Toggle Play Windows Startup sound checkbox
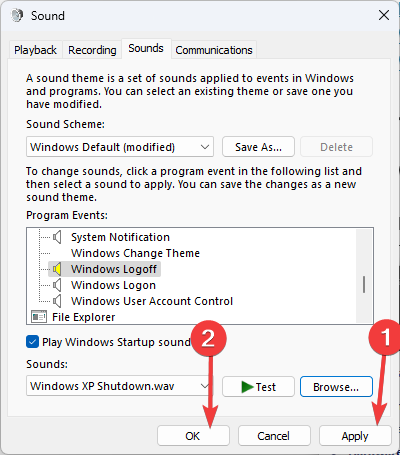Viewport: 400px width, 455px height. [x=32, y=342]
